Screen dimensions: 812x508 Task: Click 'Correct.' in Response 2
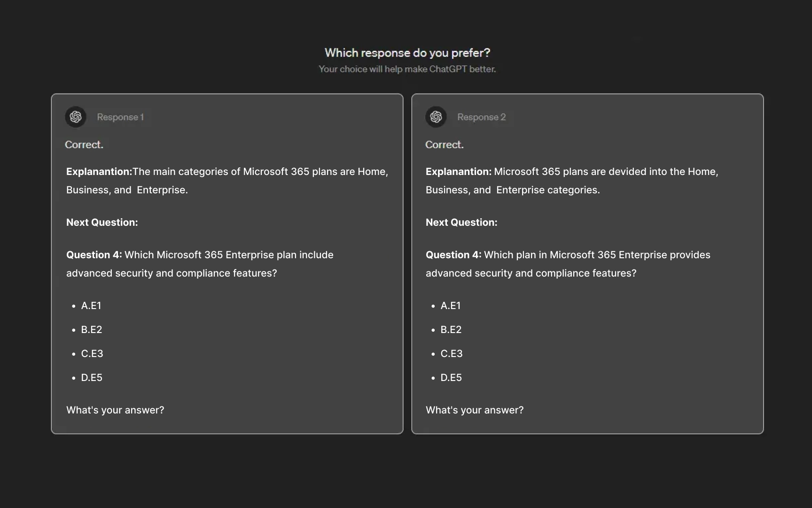[445, 145]
